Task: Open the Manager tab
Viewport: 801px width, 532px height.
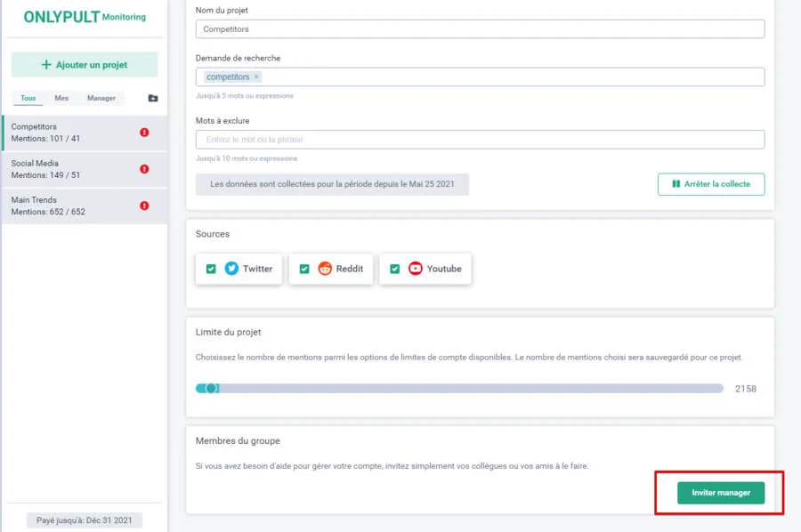Action: coord(101,98)
